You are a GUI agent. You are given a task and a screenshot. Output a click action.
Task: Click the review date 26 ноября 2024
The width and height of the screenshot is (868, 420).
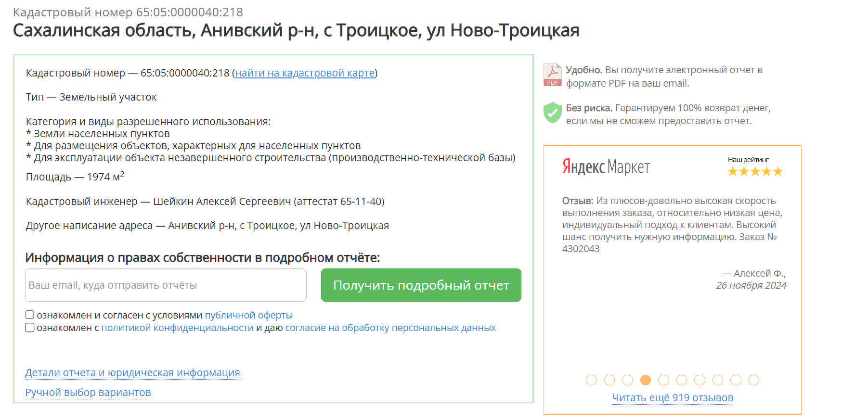(x=751, y=285)
